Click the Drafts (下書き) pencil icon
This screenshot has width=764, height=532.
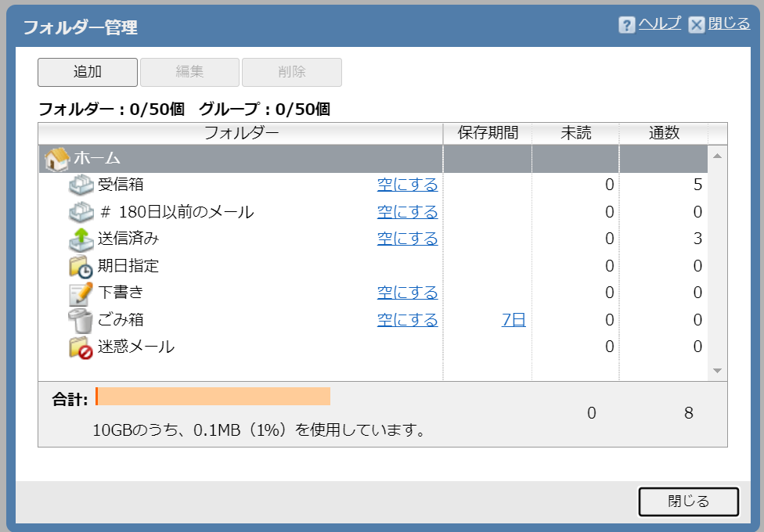81,293
